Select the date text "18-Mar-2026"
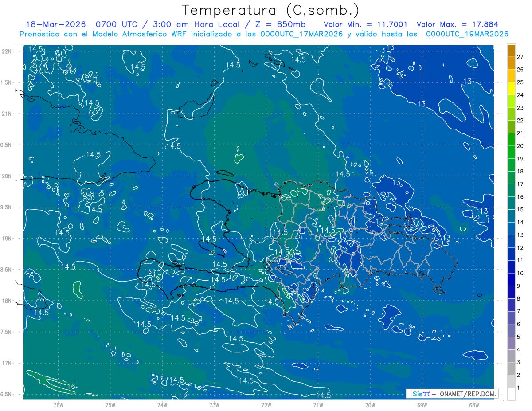 pyautogui.click(x=55, y=24)
